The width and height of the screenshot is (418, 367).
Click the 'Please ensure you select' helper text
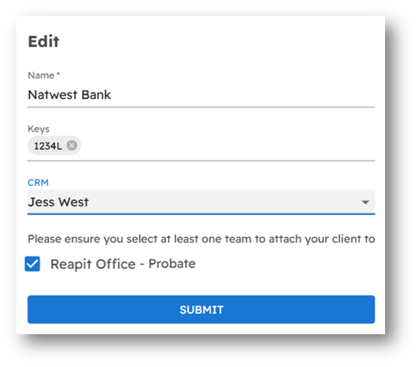tap(201, 239)
